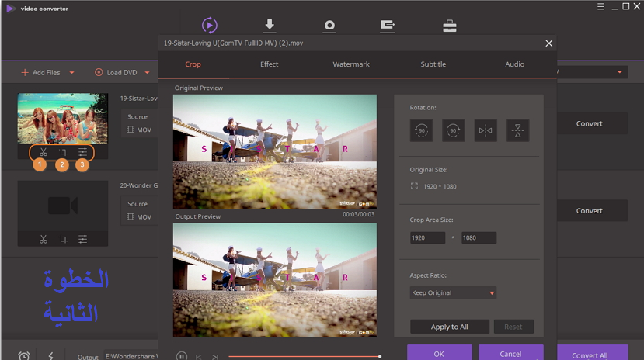Switch to the Subtitle tab
The width and height of the screenshot is (644, 360).
[x=433, y=64]
